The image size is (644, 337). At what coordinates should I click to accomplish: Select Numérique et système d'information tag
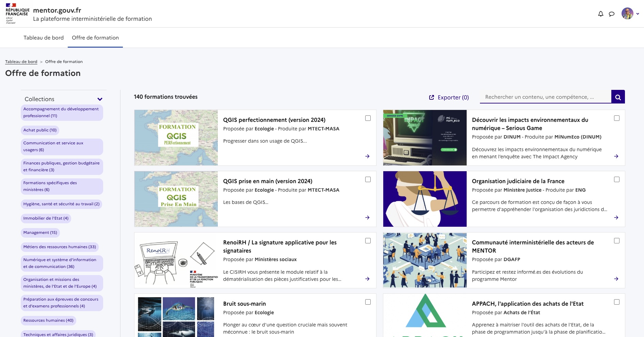tap(62, 263)
